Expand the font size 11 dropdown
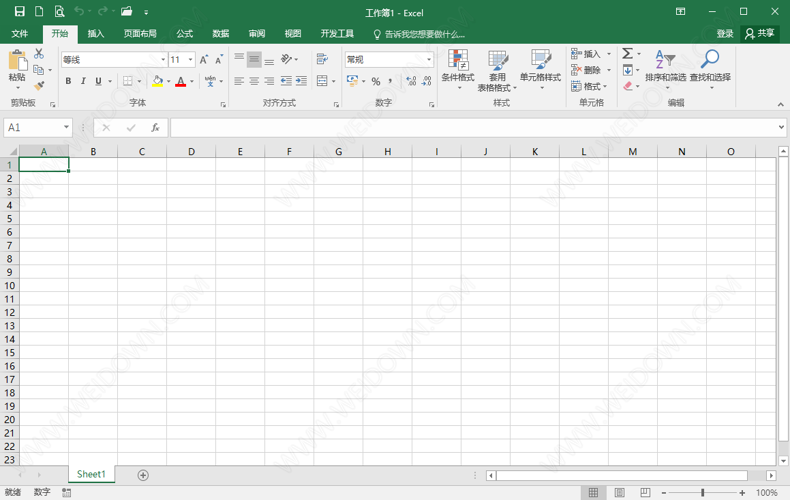The image size is (790, 500). click(x=190, y=60)
